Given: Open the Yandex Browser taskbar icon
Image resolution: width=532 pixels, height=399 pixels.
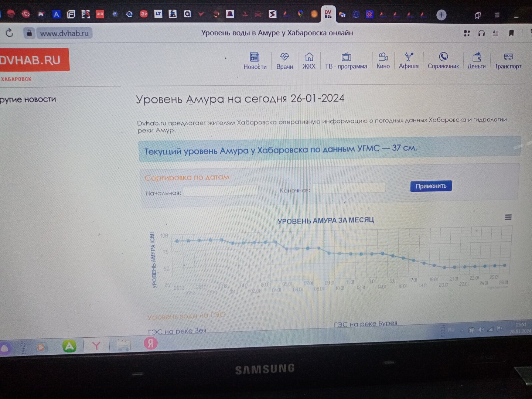Looking at the screenshot, I should (96, 346).
